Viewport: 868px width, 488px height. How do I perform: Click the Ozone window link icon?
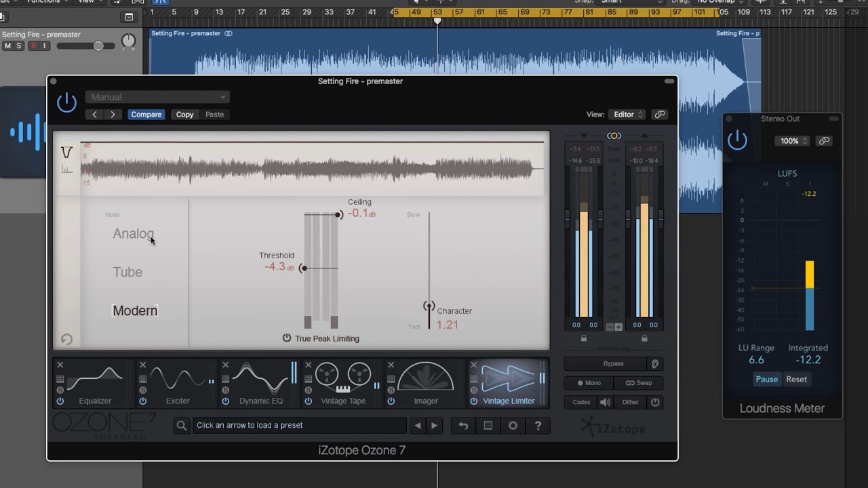[659, 115]
